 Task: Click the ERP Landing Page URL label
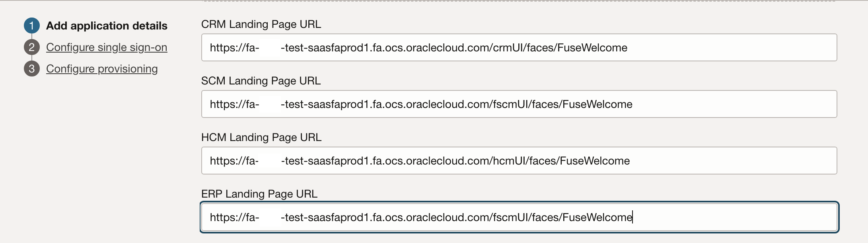pos(259,194)
